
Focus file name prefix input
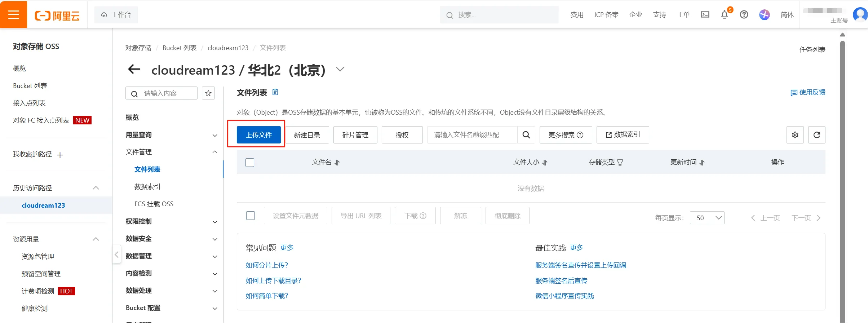[472, 135]
